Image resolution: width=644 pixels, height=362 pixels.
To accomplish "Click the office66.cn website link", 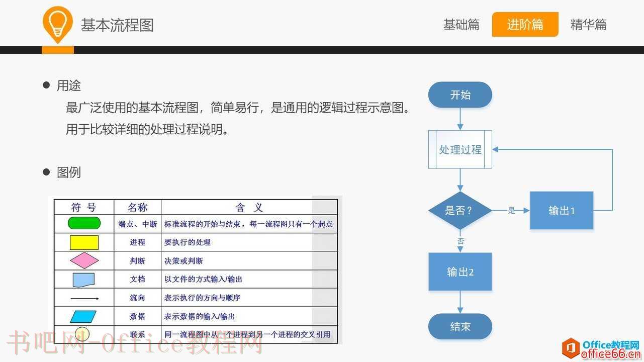I will tap(610, 354).
